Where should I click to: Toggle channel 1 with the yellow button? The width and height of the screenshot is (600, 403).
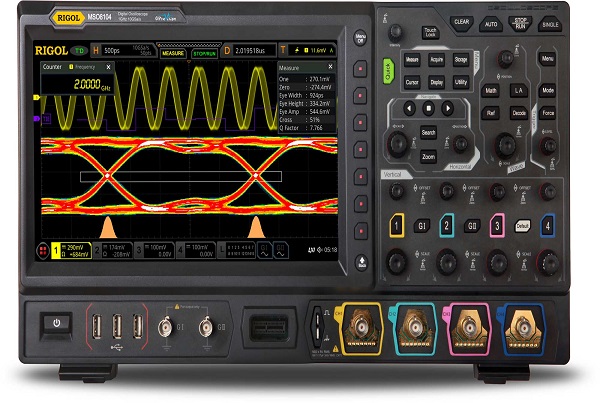click(x=397, y=226)
